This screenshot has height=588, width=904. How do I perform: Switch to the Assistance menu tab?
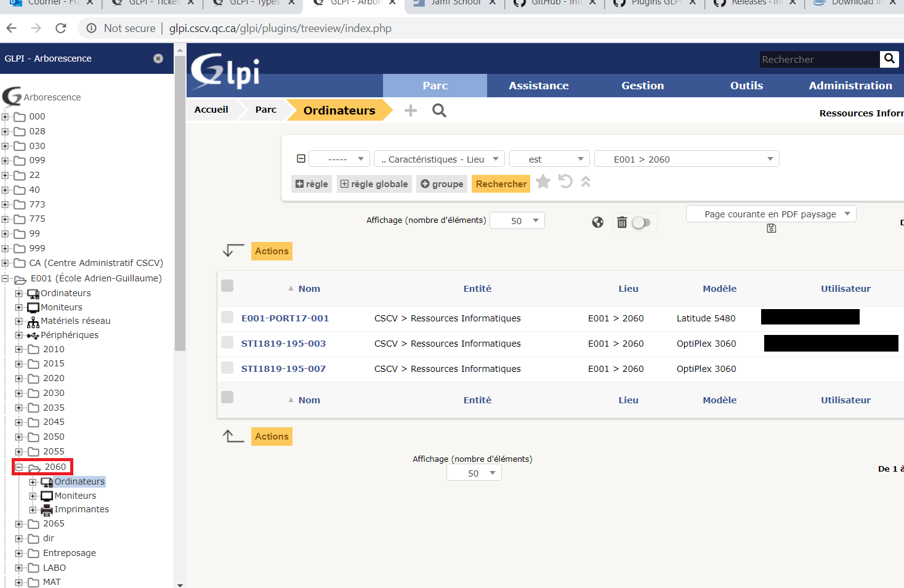538,86
